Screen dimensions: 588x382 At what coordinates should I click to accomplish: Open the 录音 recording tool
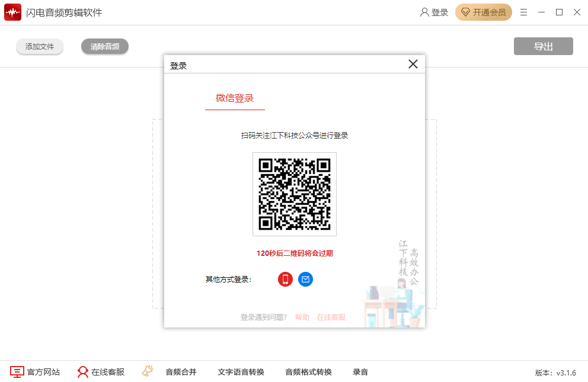click(x=361, y=371)
